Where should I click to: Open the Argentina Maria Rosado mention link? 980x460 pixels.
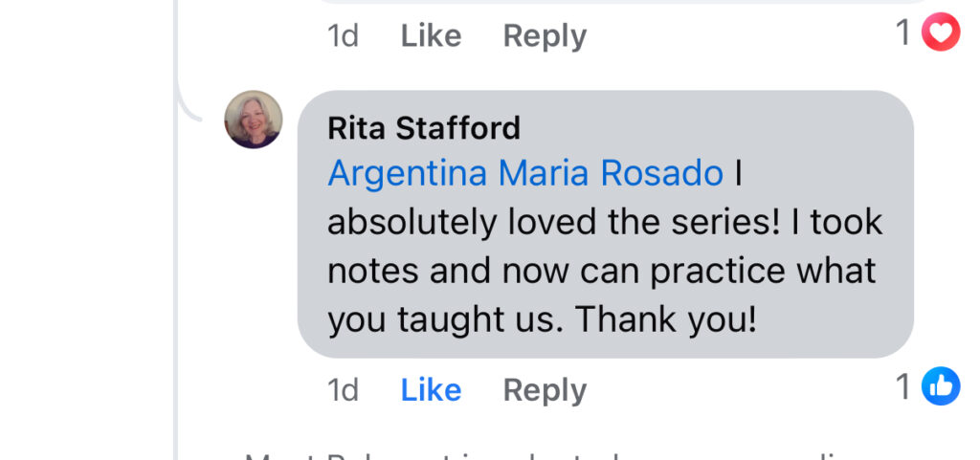[525, 173]
